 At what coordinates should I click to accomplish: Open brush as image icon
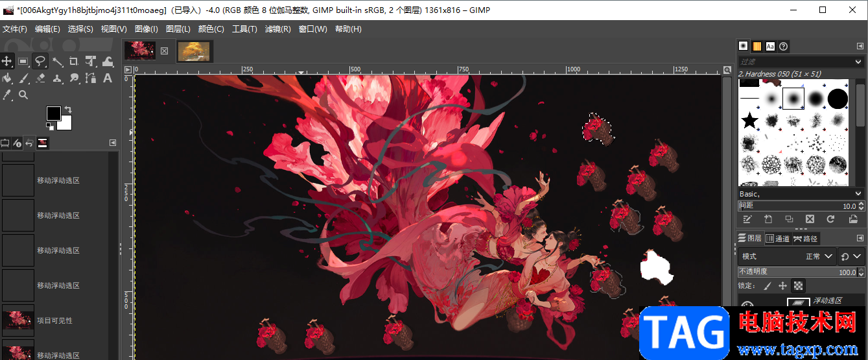click(852, 219)
